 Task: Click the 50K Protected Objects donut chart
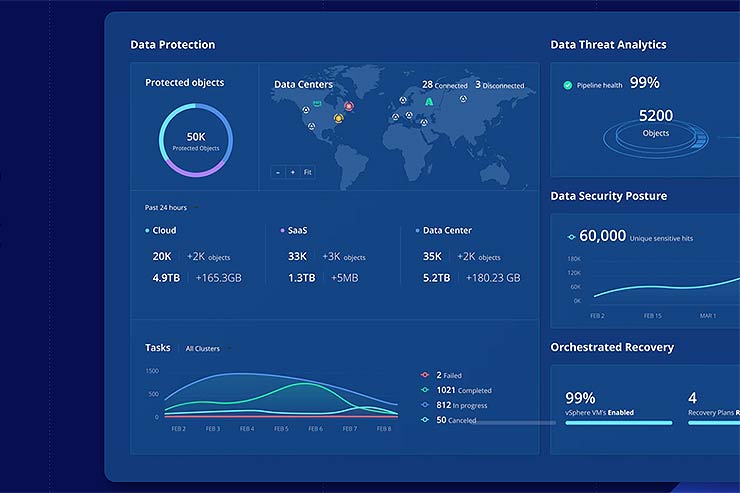196,141
